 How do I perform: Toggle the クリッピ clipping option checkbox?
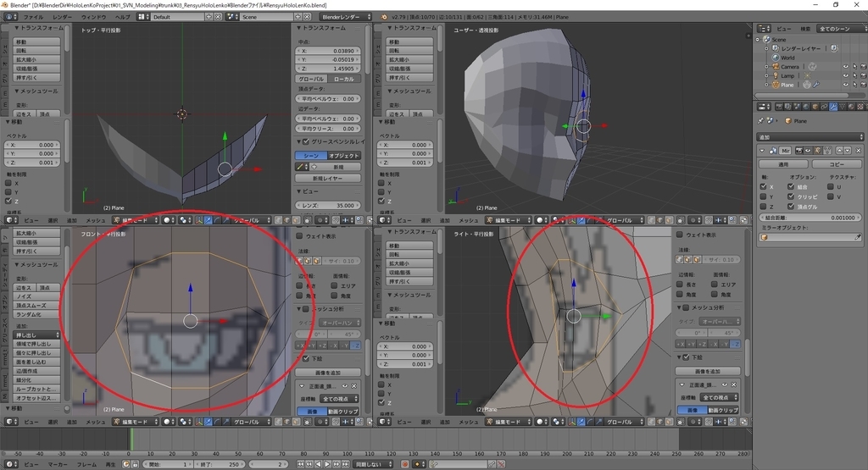[x=791, y=196]
